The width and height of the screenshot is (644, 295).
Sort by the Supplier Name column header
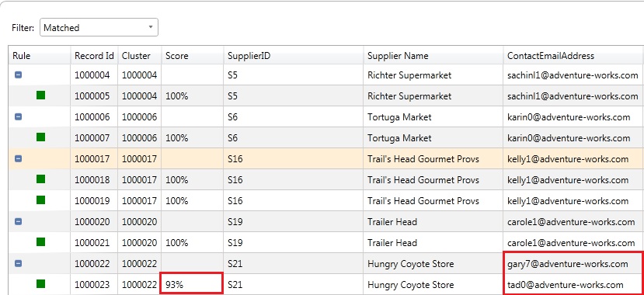(x=433, y=56)
